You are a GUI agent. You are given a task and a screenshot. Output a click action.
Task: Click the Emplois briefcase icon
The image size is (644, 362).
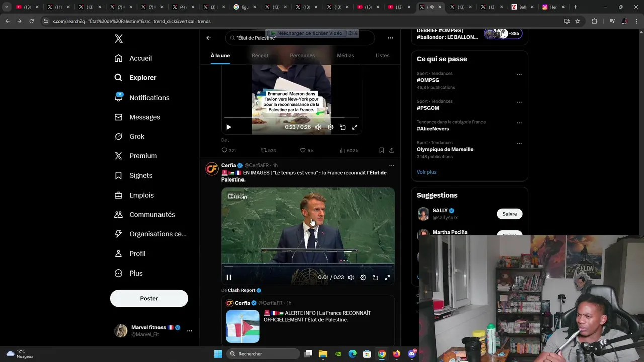(118, 195)
